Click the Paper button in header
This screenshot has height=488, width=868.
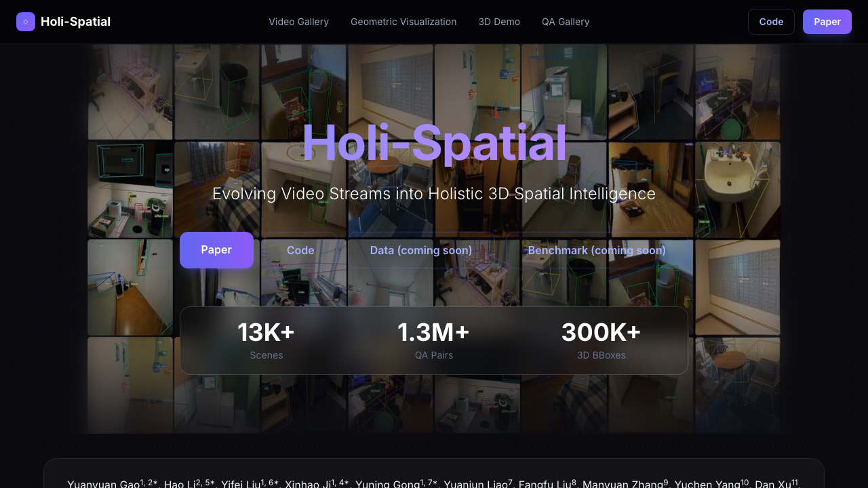pos(827,22)
